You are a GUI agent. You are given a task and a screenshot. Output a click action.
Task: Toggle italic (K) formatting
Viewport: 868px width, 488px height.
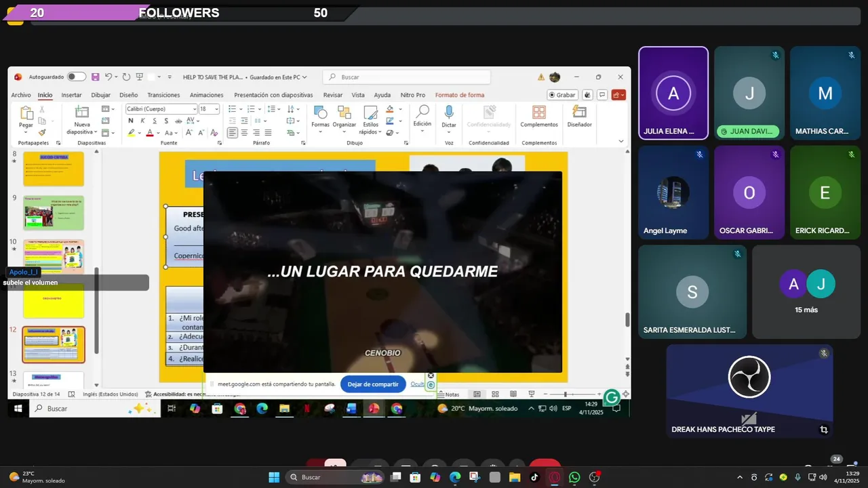[x=142, y=121]
